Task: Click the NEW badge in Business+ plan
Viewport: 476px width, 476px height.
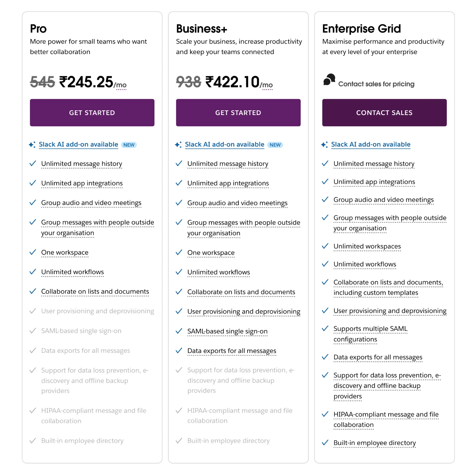Action: click(275, 145)
